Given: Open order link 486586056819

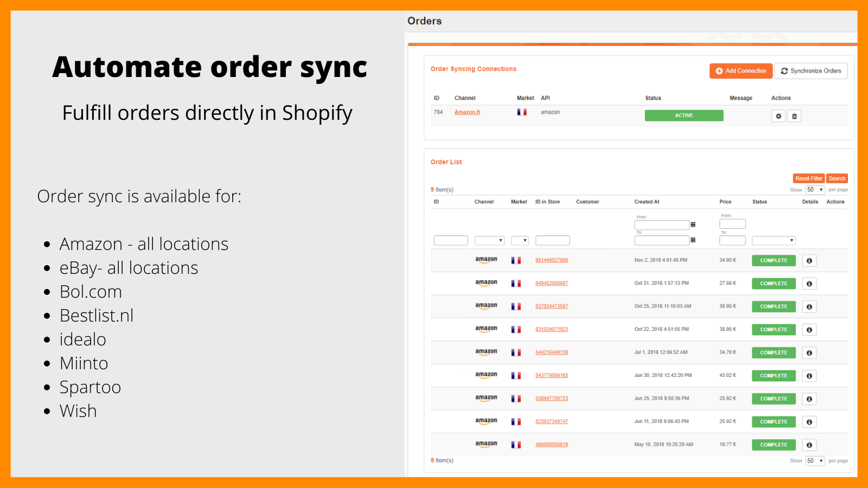Looking at the screenshot, I should 552,445.
